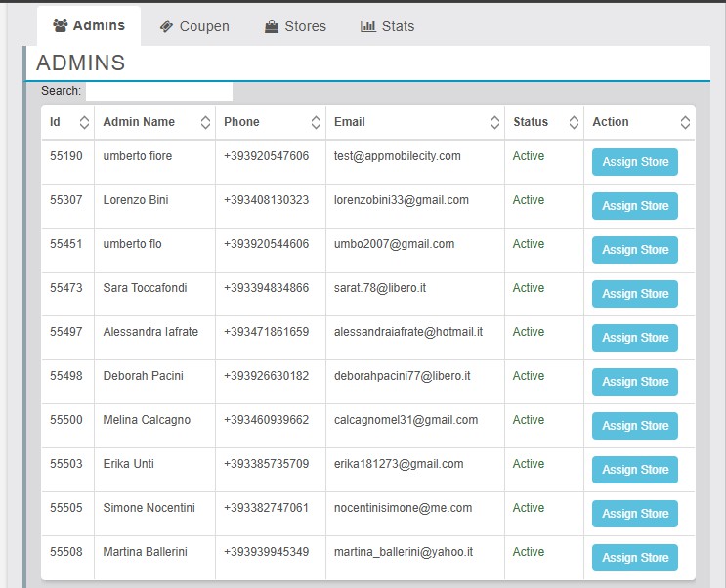This screenshot has width=726, height=588.
Task: Assign store to Lorenzo Bini
Action: point(635,206)
